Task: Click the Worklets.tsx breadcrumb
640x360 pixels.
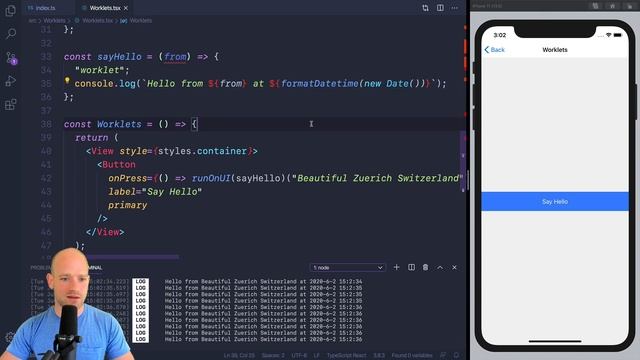Action: click(97, 20)
